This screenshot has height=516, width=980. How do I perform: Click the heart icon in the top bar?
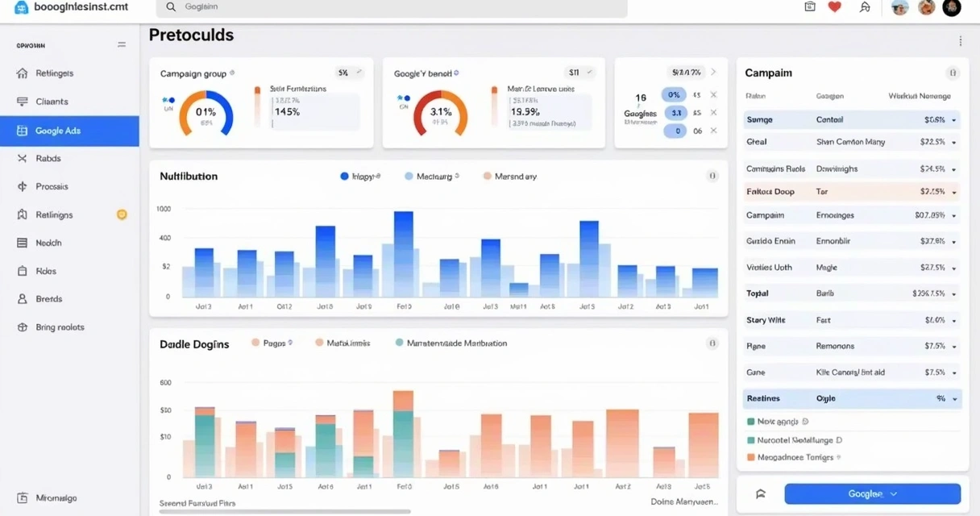[834, 6]
